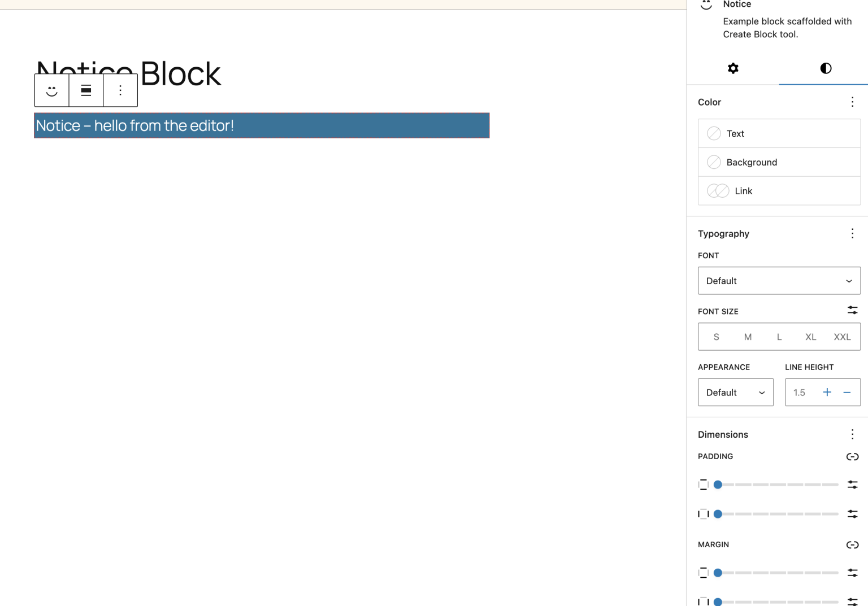Click the "Notice Block" page title
The width and height of the screenshot is (868, 606).
coord(128,73)
